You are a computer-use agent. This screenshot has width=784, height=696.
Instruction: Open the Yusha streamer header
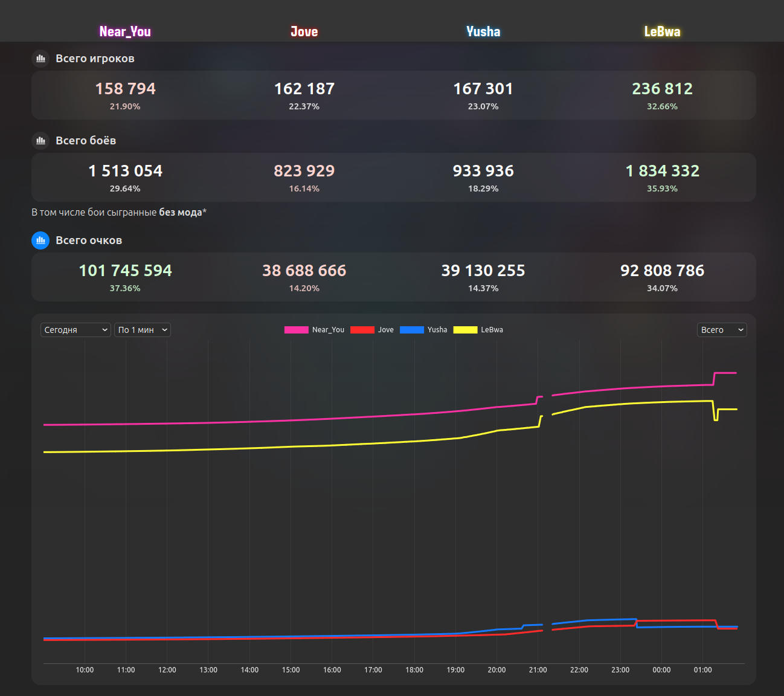483,31
